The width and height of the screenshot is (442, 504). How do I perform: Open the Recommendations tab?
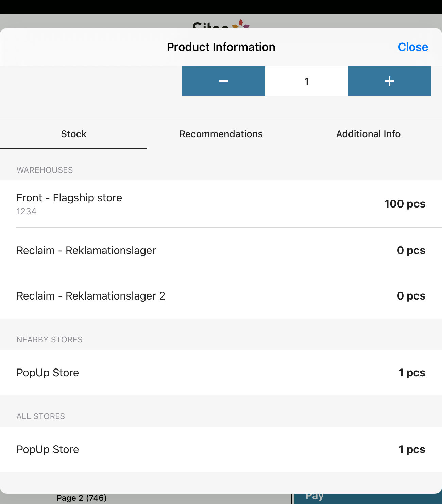[221, 134]
